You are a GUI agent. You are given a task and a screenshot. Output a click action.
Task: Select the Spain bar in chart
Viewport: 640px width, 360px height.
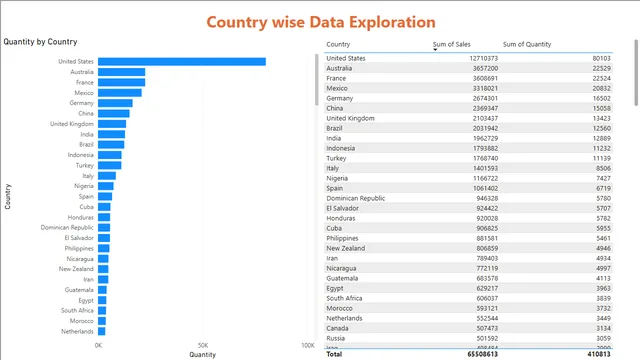click(x=105, y=196)
